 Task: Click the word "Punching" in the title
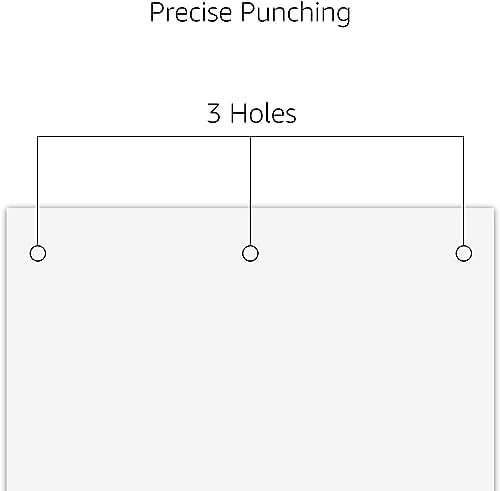(295, 13)
